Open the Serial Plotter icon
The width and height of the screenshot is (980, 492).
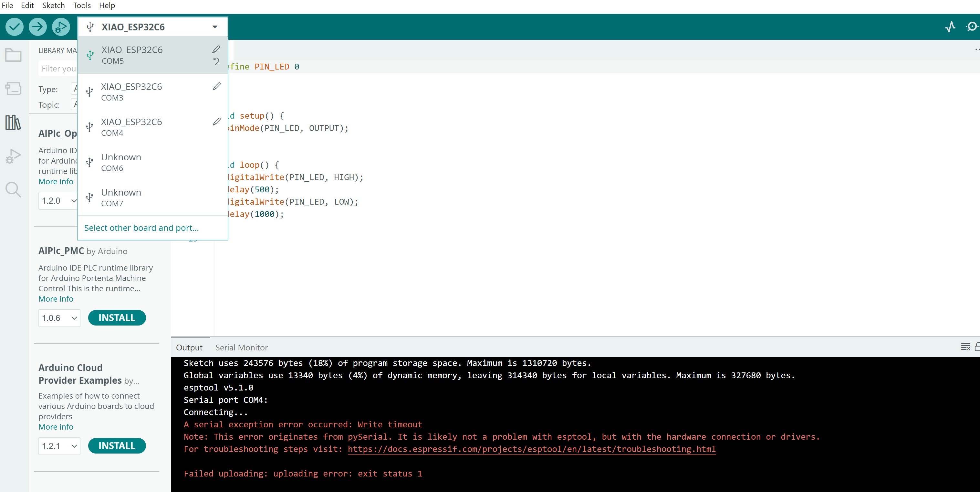(950, 27)
